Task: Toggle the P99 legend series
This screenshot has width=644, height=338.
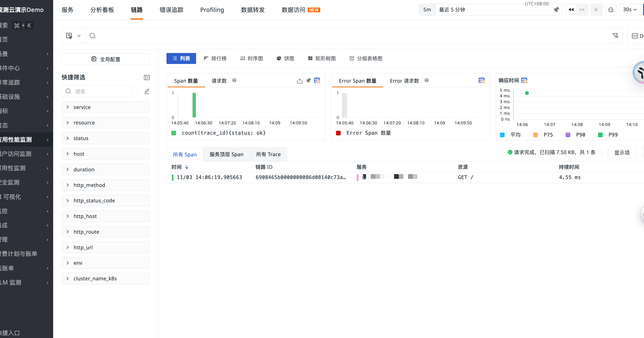Action: click(613, 135)
